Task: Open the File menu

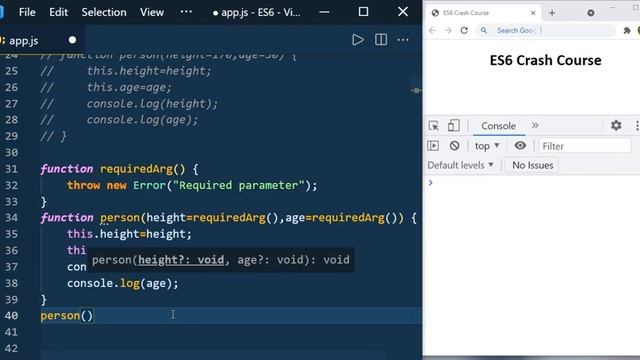Action: click(x=27, y=12)
